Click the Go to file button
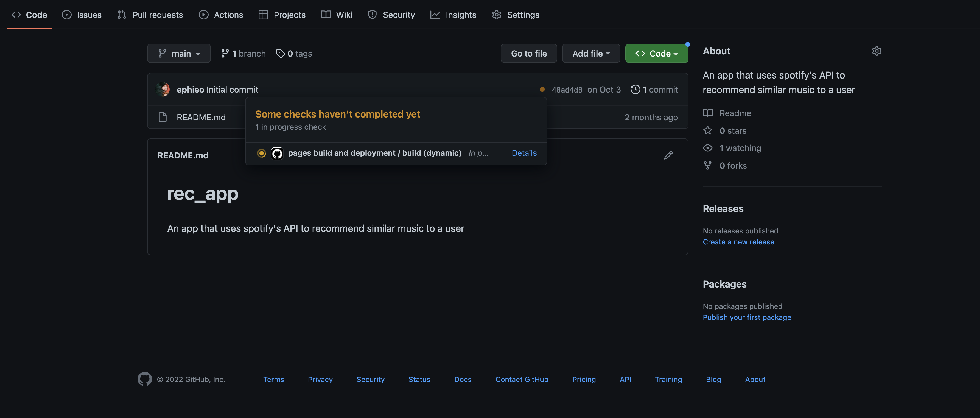This screenshot has width=980, height=418. (x=529, y=53)
